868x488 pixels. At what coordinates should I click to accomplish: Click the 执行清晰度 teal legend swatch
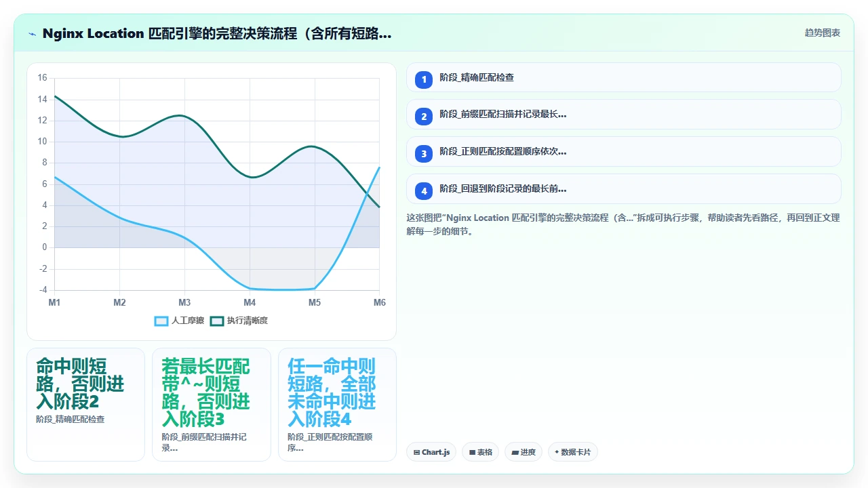pos(217,321)
